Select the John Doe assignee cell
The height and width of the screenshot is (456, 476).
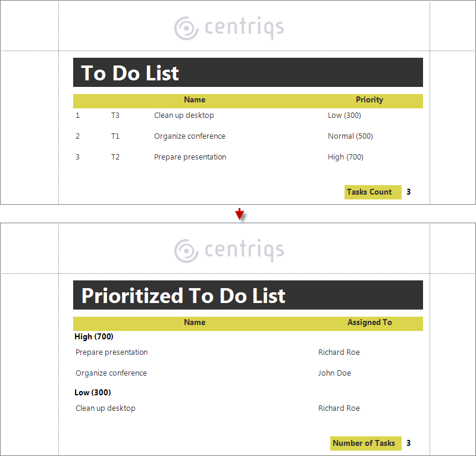(x=334, y=373)
